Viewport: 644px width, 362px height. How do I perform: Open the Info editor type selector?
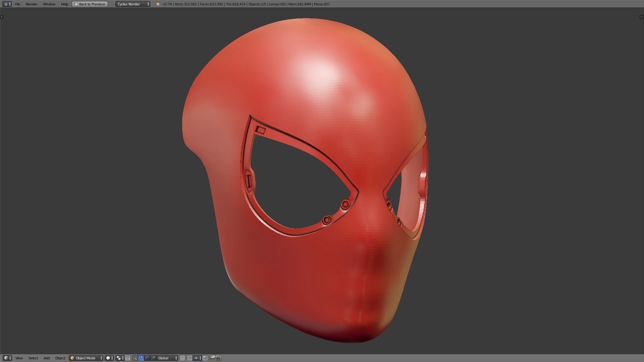tap(7, 4)
